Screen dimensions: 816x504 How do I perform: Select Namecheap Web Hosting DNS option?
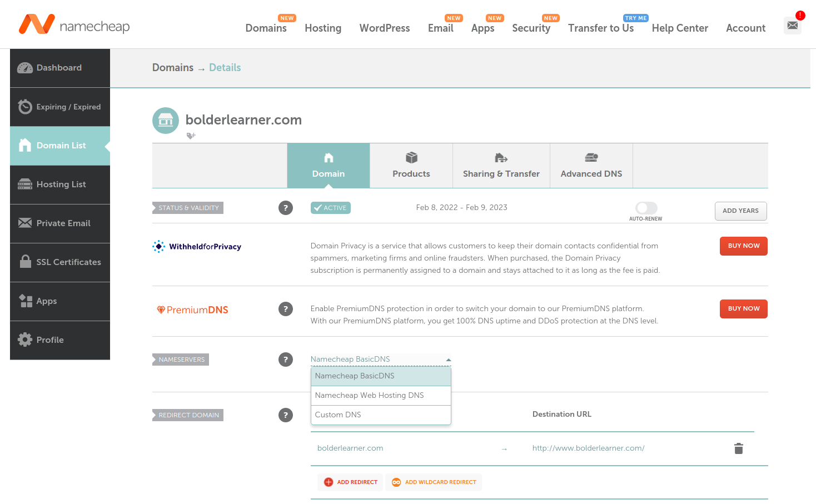(381, 396)
